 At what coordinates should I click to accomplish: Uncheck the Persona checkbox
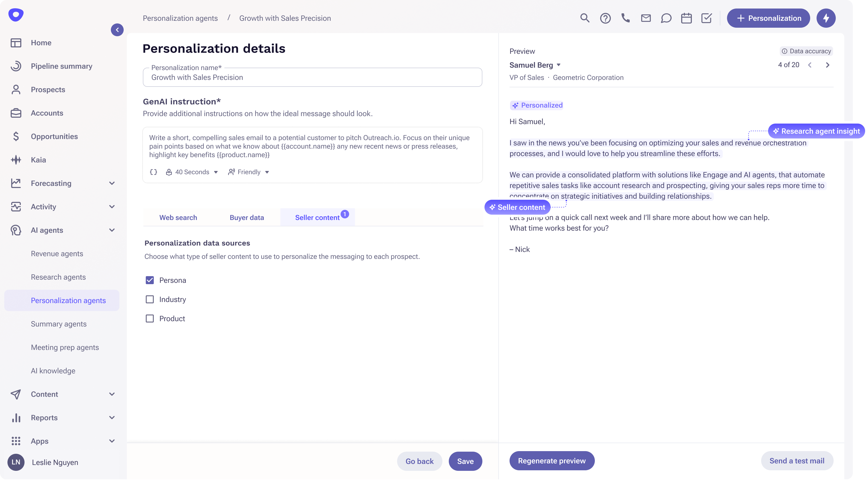pyautogui.click(x=150, y=280)
